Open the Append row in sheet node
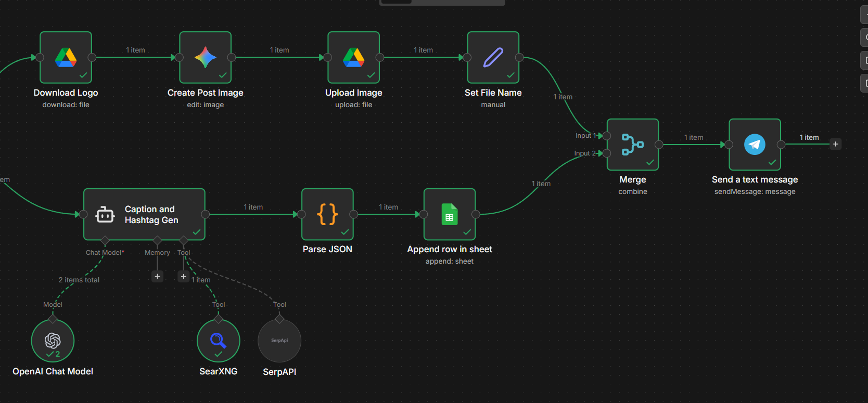868x403 pixels. (x=450, y=214)
